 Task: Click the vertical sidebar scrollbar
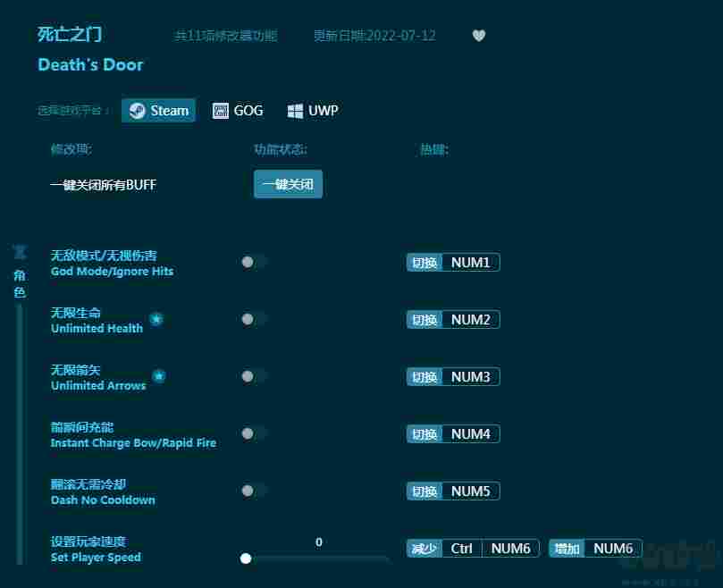(20, 433)
